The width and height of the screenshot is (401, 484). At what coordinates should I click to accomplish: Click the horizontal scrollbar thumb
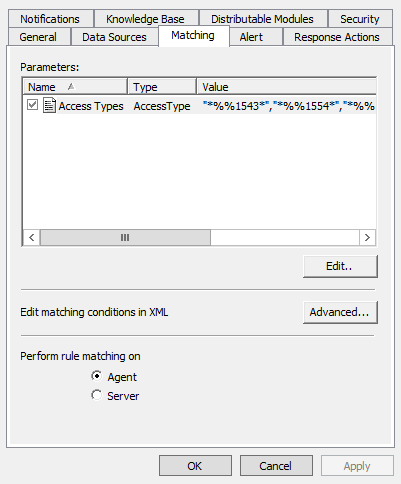point(125,238)
